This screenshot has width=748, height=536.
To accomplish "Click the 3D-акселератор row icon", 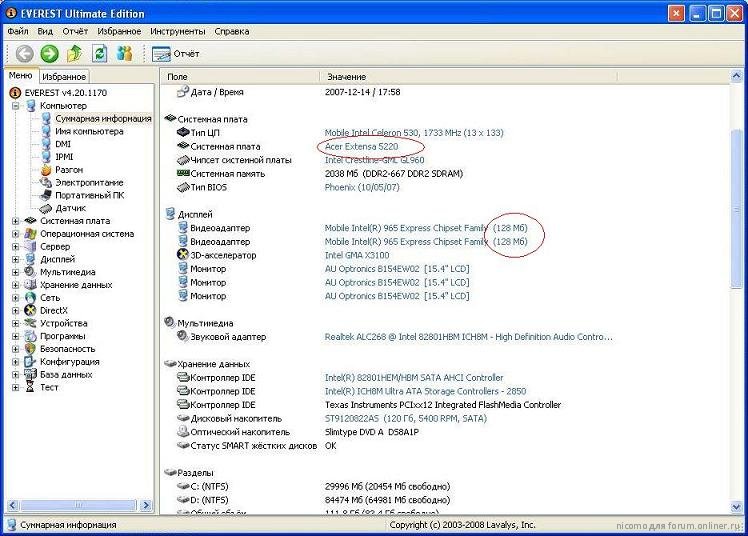I will coord(182,255).
